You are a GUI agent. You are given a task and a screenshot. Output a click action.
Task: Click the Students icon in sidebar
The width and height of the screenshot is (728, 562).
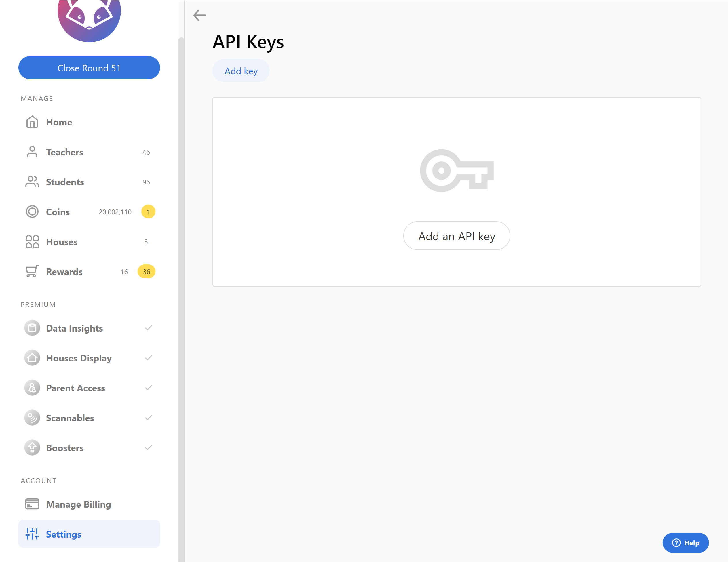[x=32, y=182]
